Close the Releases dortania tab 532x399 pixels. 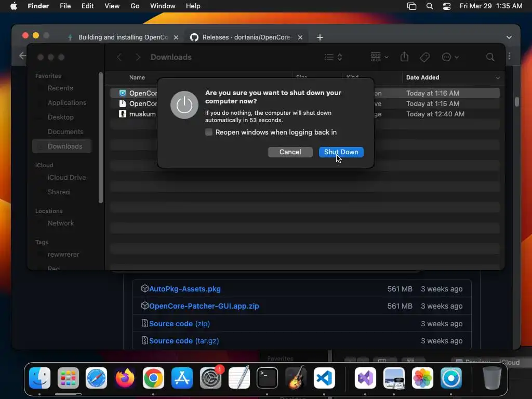pyautogui.click(x=300, y=37)
